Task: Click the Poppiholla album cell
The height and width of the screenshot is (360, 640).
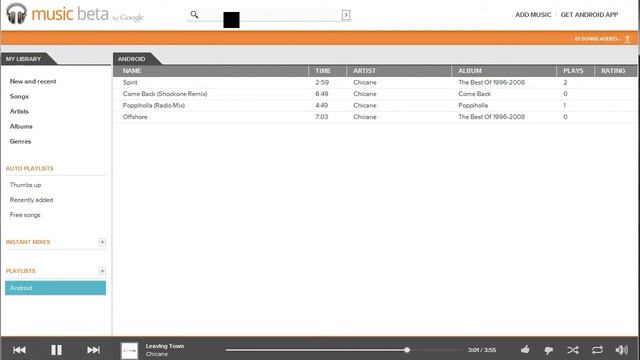Action: click(x=473, y=105)
